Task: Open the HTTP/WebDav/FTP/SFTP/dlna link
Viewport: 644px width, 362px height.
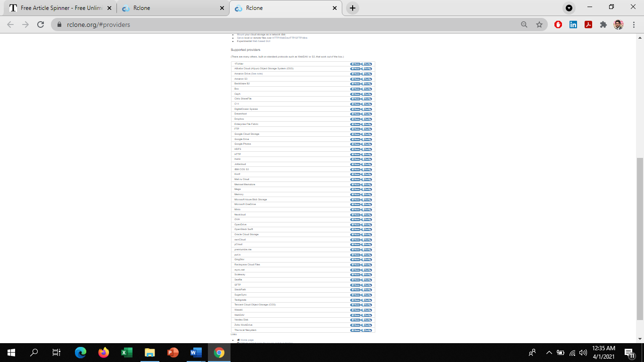Action: (289, 38)
